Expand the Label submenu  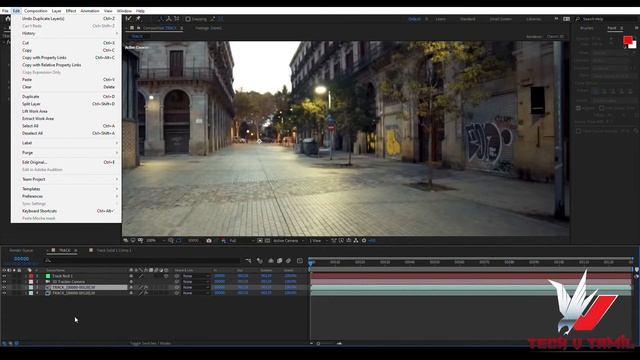[66, 143]
